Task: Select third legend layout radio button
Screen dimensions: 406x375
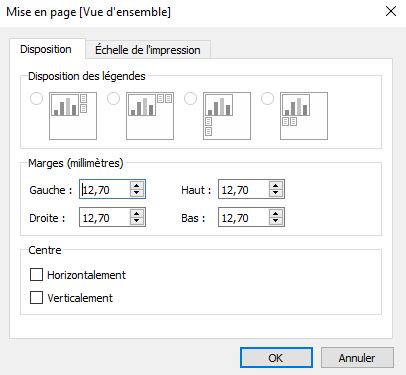Action: point(190,99)
